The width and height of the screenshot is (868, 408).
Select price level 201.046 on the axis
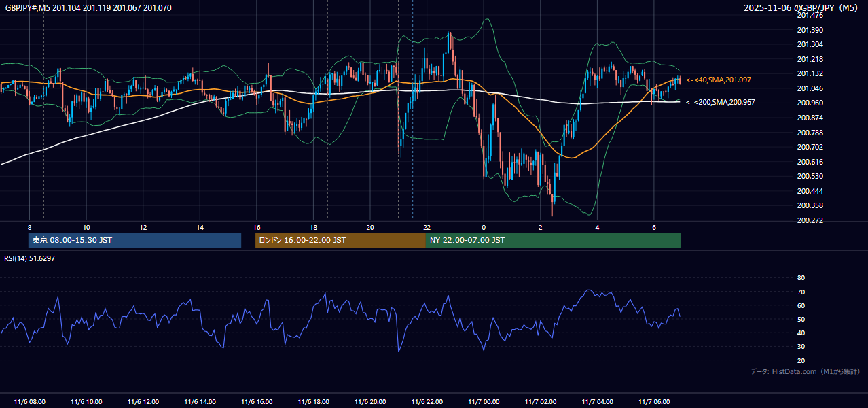(x=810, y=88)
